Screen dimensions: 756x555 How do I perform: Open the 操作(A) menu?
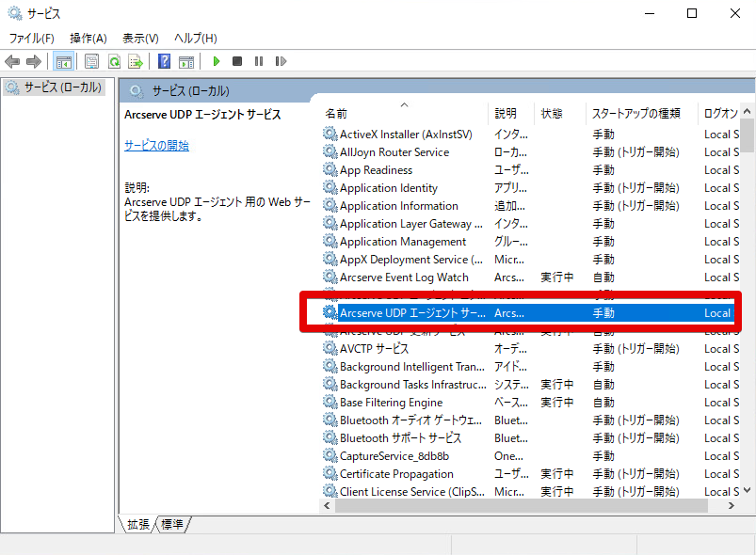point(88,39)
